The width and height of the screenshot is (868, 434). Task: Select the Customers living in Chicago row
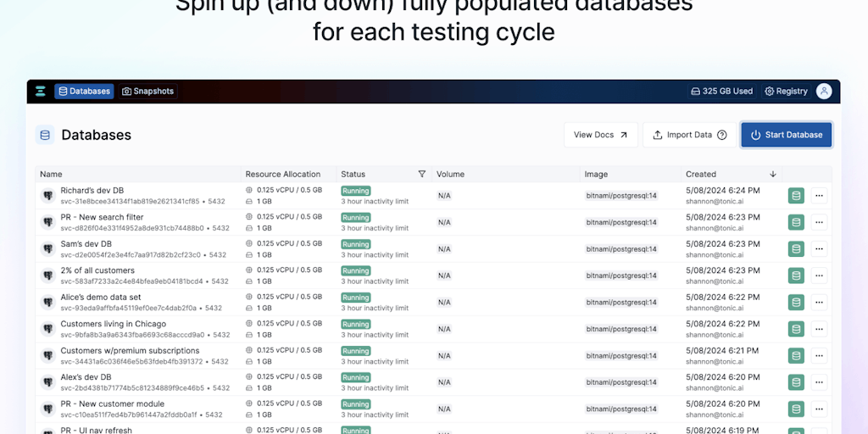click(x=113, y=324)
